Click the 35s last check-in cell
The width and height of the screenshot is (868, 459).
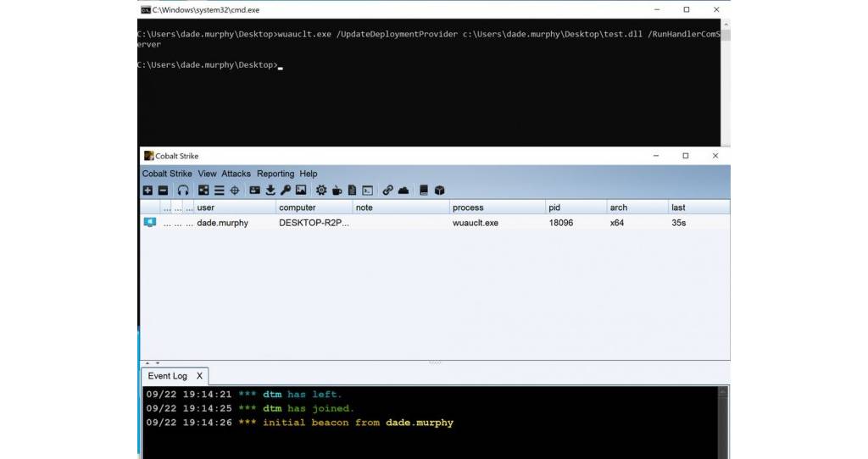coord(679,223)
